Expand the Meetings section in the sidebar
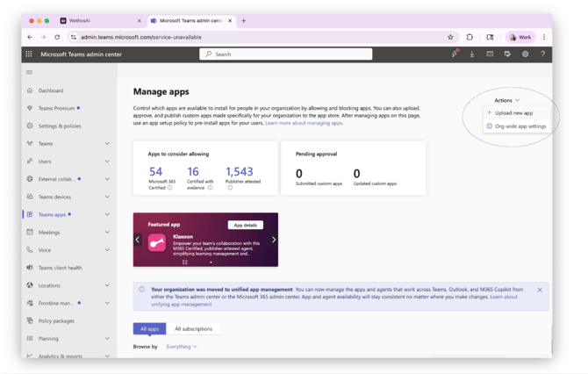This screenshot has width=588, height=374. pos(107,233)
